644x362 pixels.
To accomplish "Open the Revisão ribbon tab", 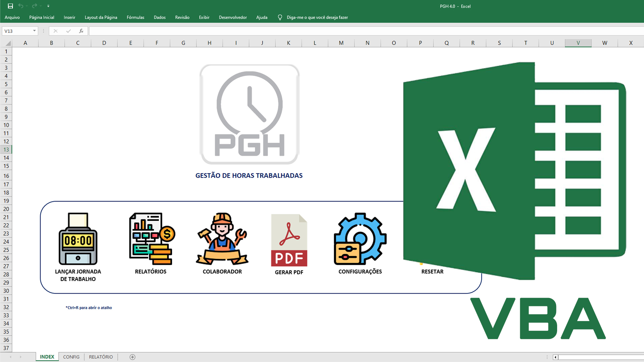I will (182, 17).
